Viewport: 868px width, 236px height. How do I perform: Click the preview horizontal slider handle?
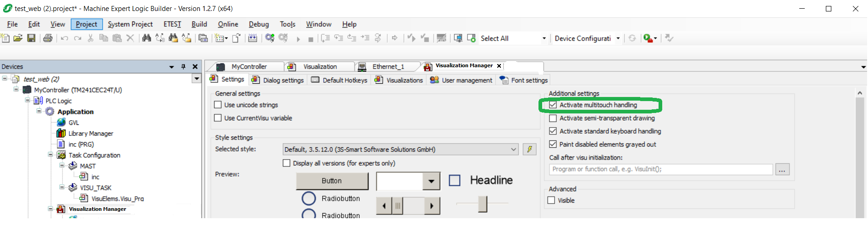(x=483, y=204)
